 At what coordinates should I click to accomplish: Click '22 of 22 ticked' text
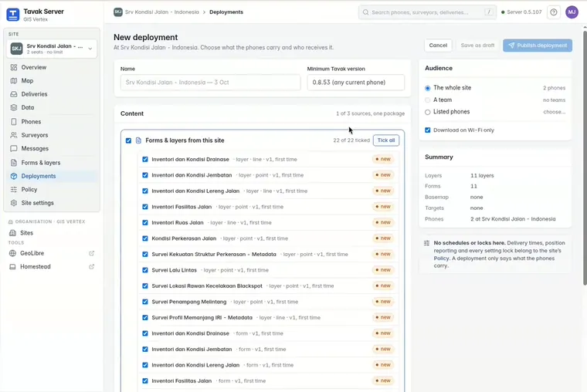tap(351, 140)
